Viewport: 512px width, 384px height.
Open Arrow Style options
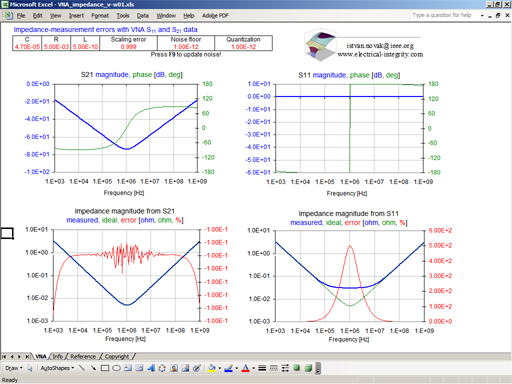[x=285, y=368]
